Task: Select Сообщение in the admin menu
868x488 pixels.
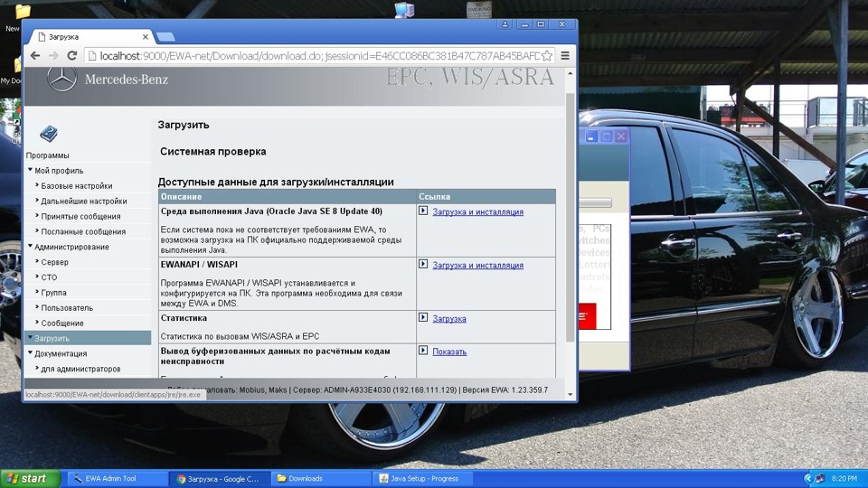Action: coord(62,324)
